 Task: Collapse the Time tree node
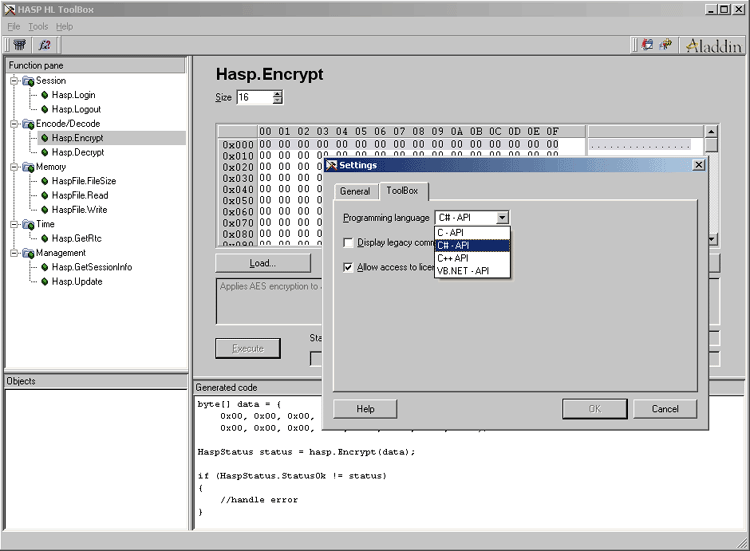pos(14,224)
